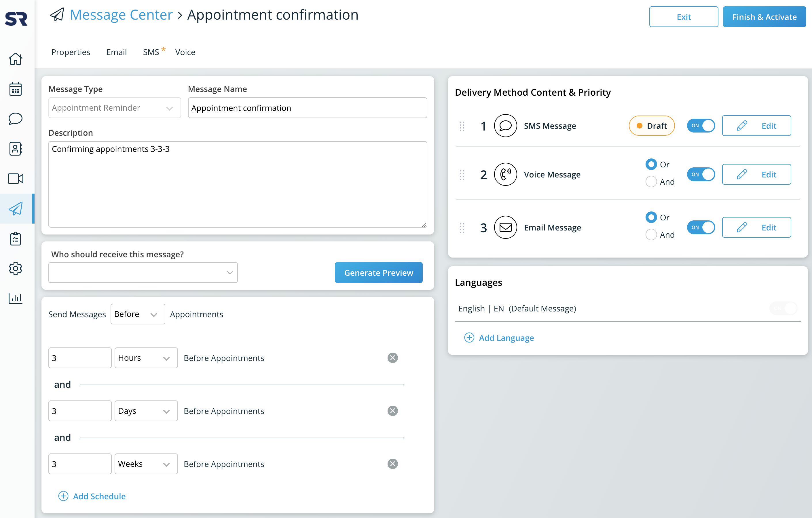This screenshot has width=812, height=518.
Task: Remove the 3 Days schedule row
Action: point(392,411)
